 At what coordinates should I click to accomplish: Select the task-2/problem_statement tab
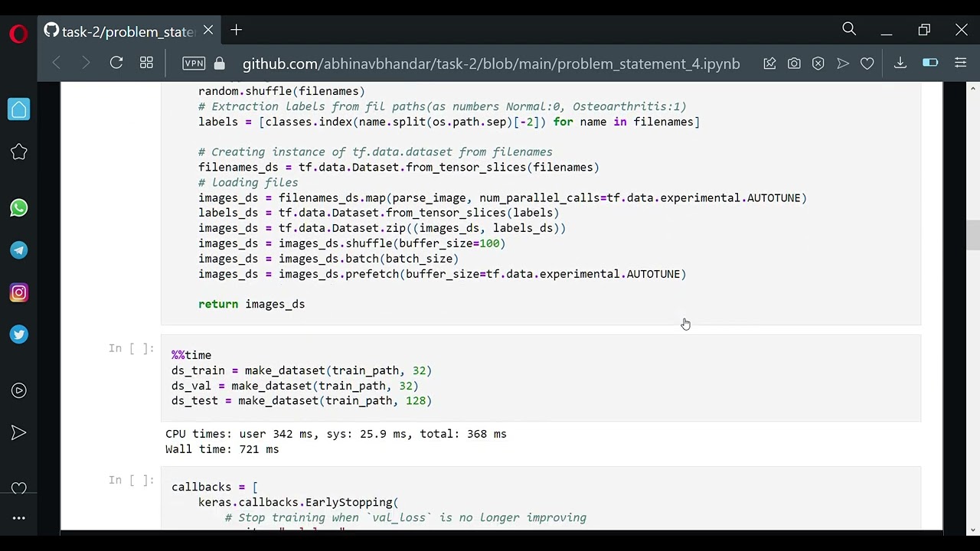[129, 31]
